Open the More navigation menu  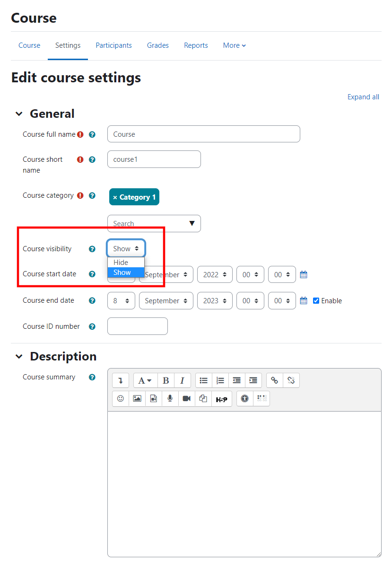click(234, 45)
